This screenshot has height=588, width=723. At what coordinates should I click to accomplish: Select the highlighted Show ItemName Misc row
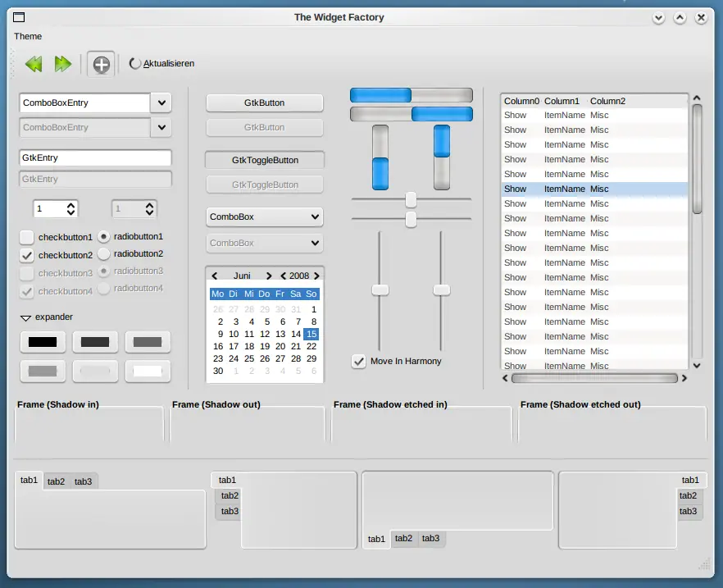pyautogui.click(x=594, y=189)
